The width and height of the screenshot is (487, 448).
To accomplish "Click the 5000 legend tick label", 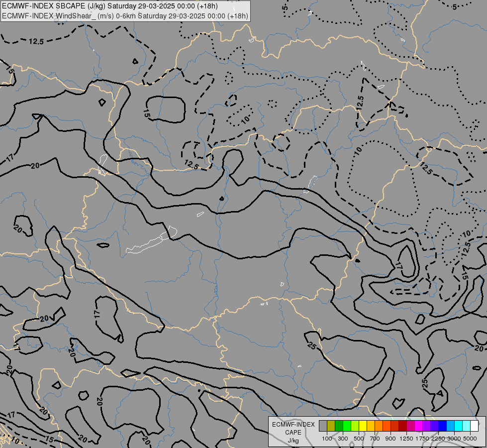I will tap(470, 439).
